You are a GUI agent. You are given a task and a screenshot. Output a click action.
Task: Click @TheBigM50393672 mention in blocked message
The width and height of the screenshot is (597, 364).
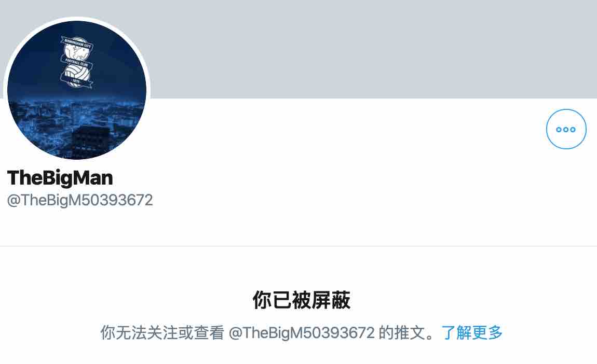302,333
